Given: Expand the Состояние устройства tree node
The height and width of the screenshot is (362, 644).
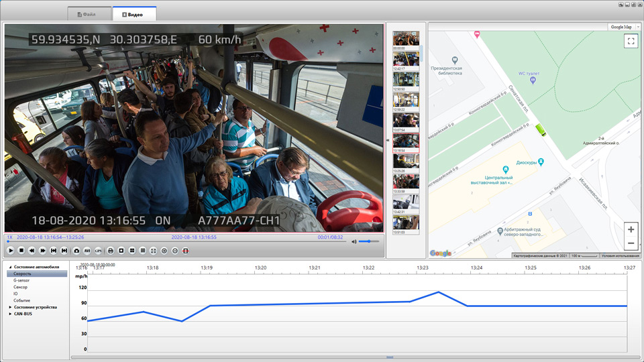Looking at the screenshot, I should (9, 307).
